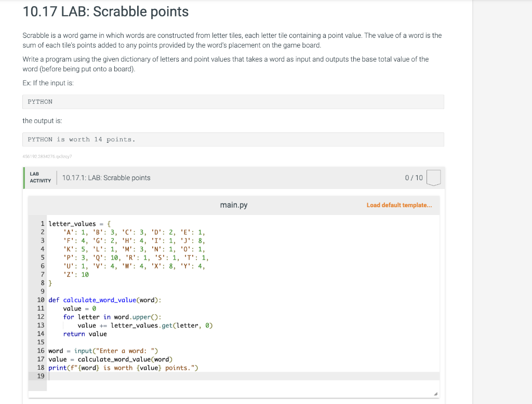Click line number 12 in the gutter
Viewport: 532px width, 404px height.
click(x=41, y=317)
